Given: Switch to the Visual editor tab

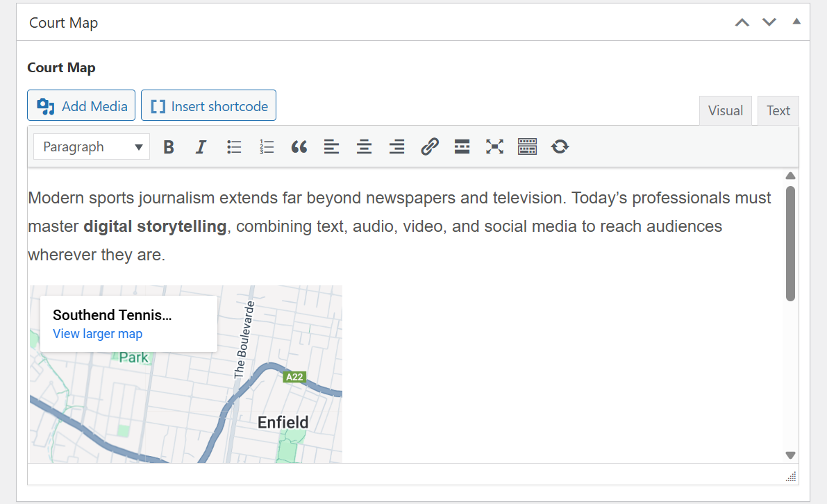Looking at the screenshot, I should [x=725, y=111].
